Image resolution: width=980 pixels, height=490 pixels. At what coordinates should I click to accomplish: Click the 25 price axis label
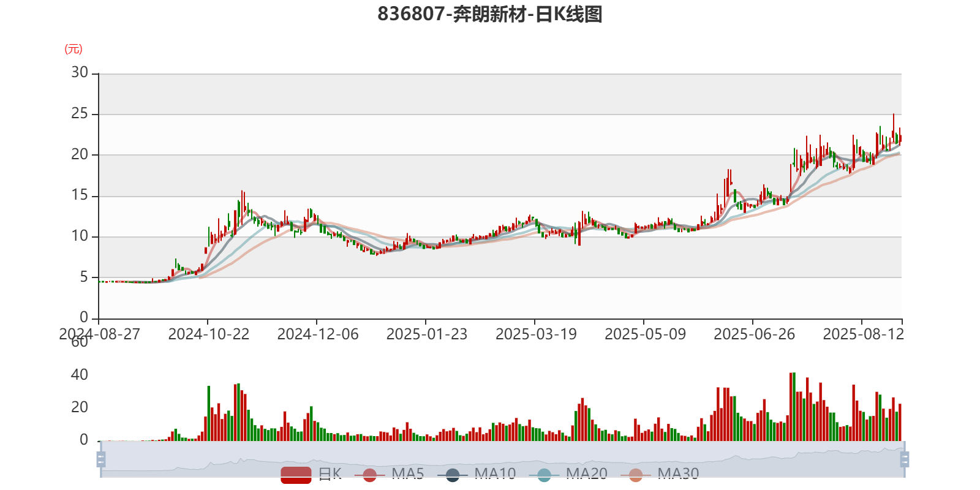click(x=80, y=114)
